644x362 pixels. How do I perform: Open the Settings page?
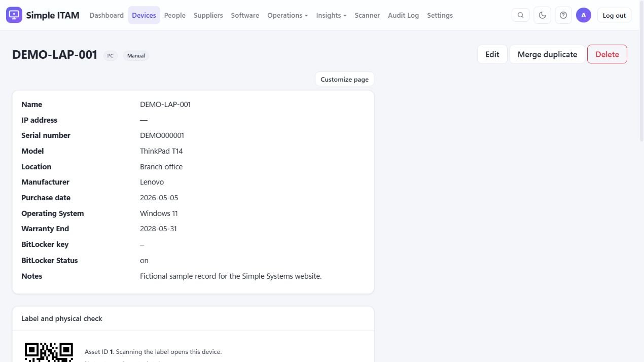click(x=440, y=15)
